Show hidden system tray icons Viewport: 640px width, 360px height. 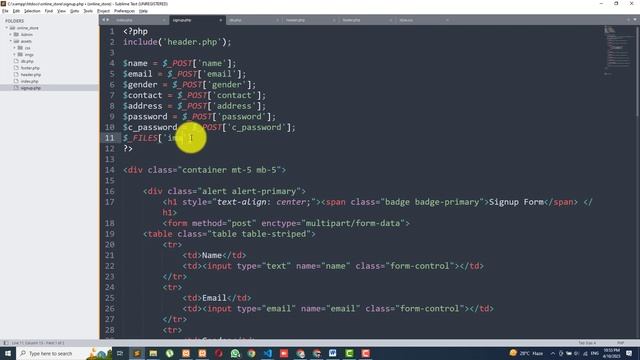pos(553,353)
